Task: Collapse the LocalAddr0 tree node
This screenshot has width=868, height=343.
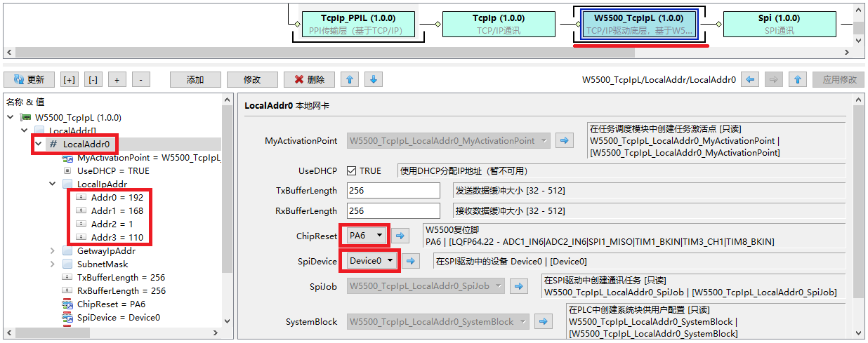Action: click(x=38, y=144)
